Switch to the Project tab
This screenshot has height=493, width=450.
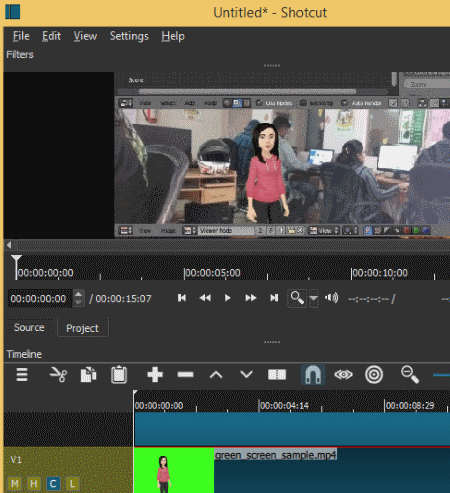pyautogui.click(x=82, y=328)
